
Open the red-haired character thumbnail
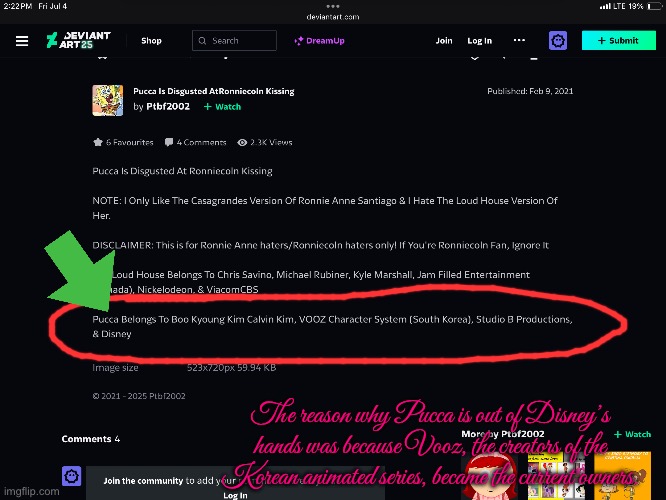point(490,475)
